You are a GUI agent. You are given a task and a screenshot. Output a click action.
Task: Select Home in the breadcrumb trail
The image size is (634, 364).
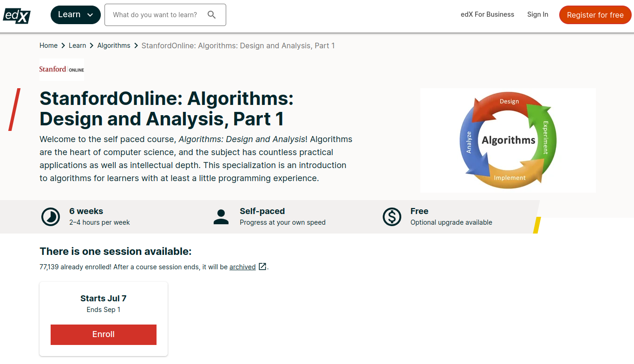tap(48, 45)
